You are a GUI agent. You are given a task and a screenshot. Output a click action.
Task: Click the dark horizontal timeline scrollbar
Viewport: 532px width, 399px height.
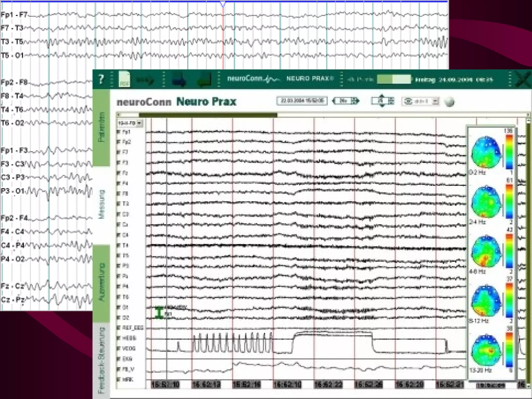click(208, 115)
